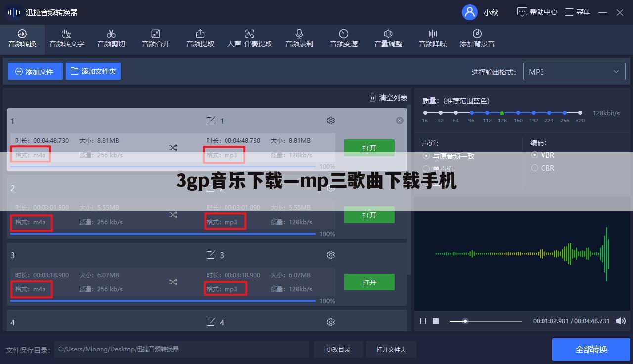Click the 更改目录 change directory button
This screenshot has height=364, width=633.
(x=338, y=349)
